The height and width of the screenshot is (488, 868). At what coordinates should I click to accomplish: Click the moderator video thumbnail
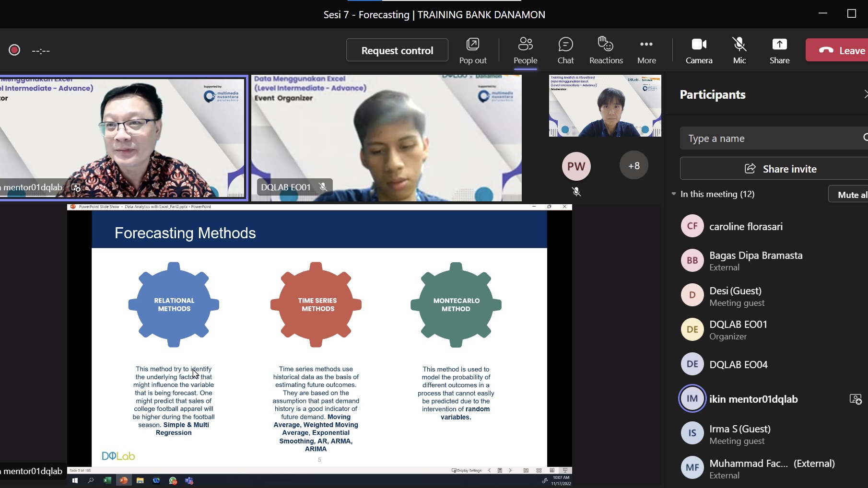[605, 106]
